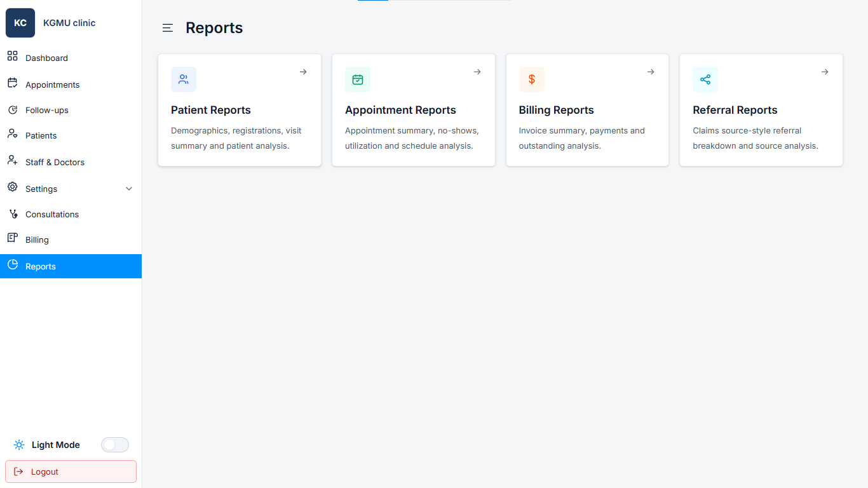
Task: Click the arrow on Billing Reports card
Action: click(x=651, y=72)
